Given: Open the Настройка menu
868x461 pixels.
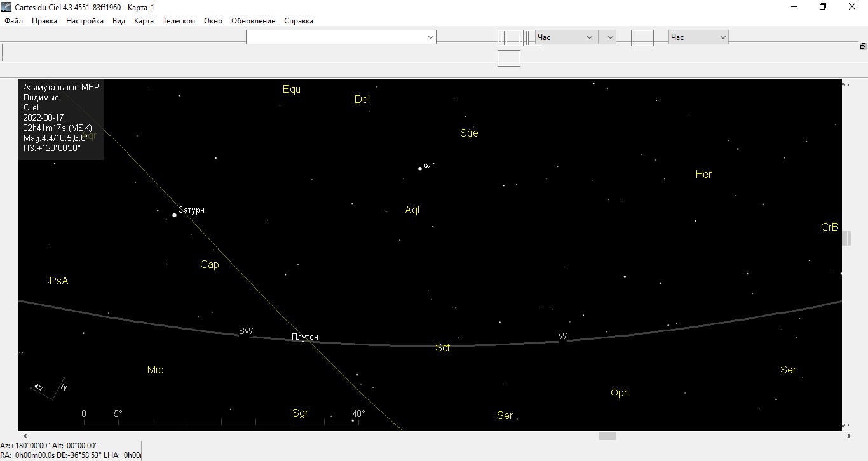Looking at the screenshot, I should (85, 21).
